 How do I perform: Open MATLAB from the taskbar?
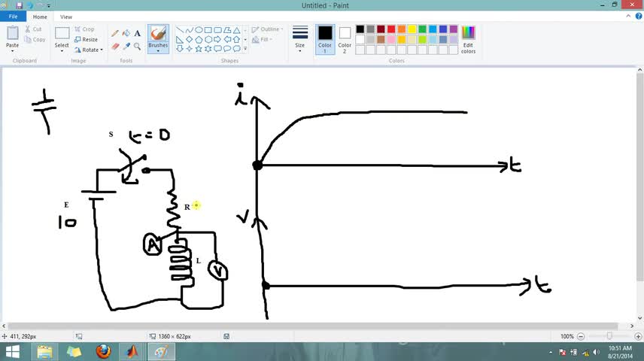pos(132,352)
